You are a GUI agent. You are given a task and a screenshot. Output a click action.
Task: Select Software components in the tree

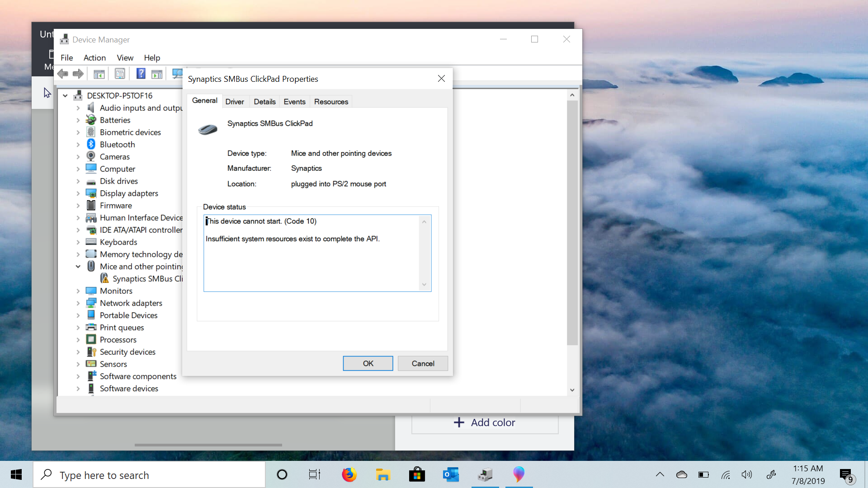coord(138,376)
